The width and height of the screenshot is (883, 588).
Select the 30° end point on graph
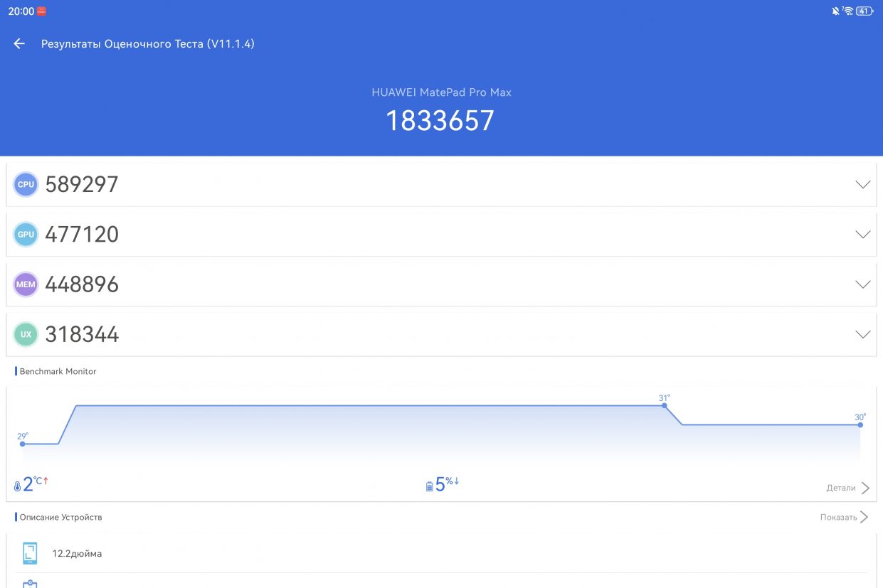coord(860,424)
